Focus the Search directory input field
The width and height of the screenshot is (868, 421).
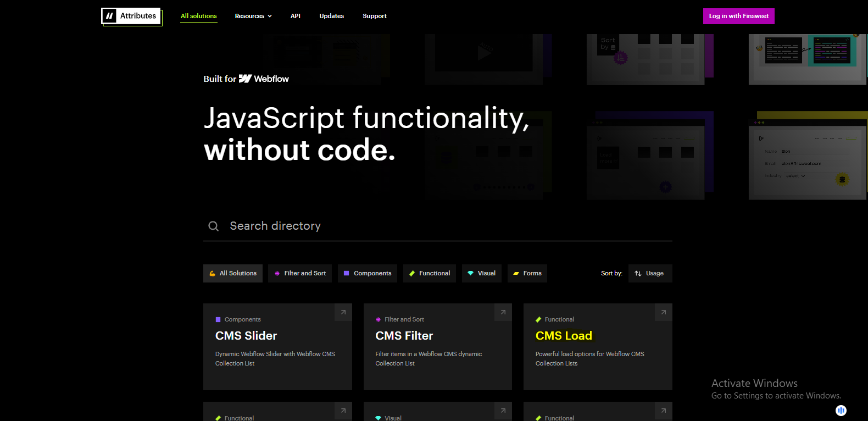tap(438, 226)
